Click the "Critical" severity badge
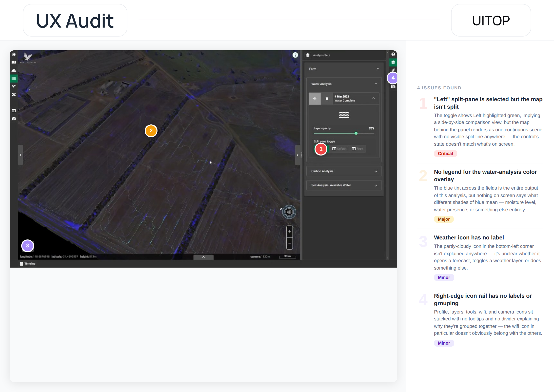This screenshot has height=392, width=554. [445, 154]
